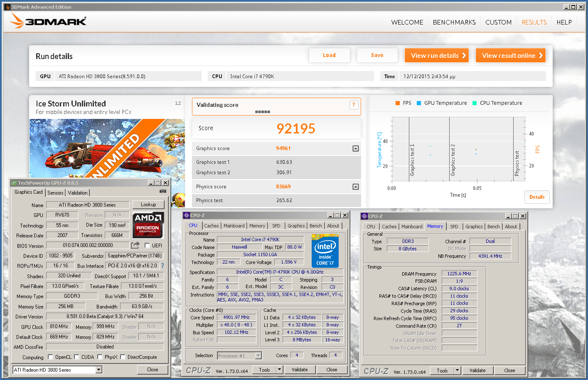Click the 3DMark logo

point(48,21)
